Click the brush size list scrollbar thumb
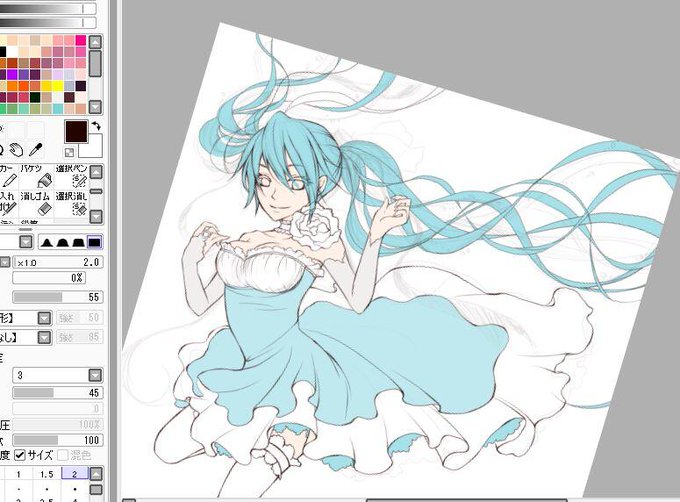 tap(96, 490)
